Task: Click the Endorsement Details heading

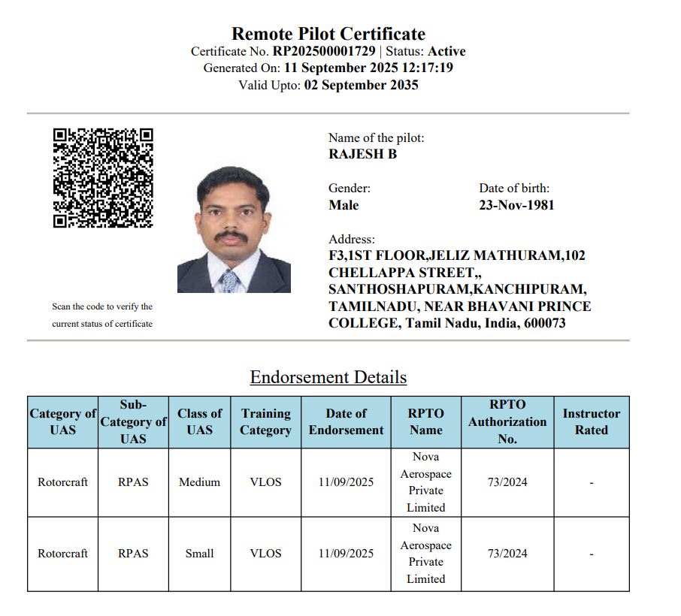Action: (x=328, y=376)
